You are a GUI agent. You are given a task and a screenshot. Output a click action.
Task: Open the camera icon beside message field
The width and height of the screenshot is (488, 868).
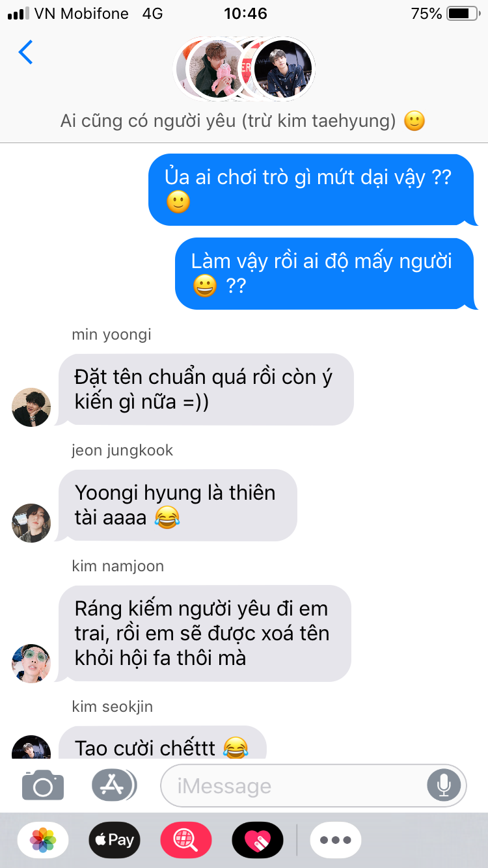pos(43,785)
